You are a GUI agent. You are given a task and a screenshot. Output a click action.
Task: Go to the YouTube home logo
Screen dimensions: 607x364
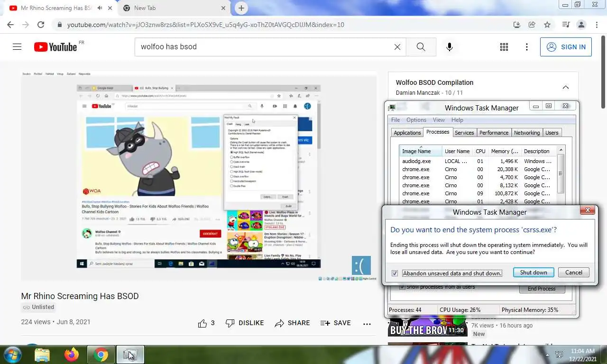55,47
